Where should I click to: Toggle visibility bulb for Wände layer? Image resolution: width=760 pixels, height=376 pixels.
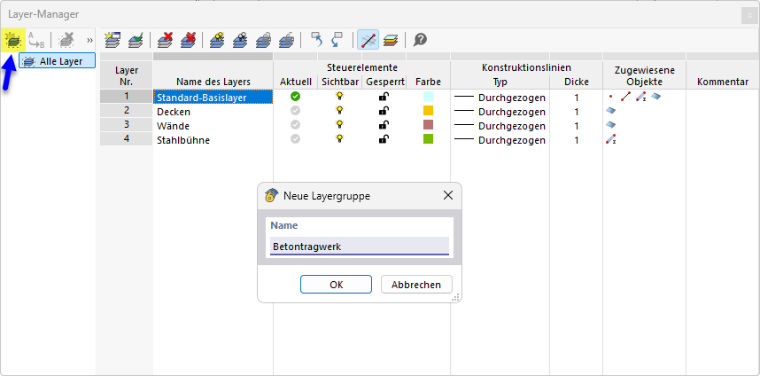340,125
